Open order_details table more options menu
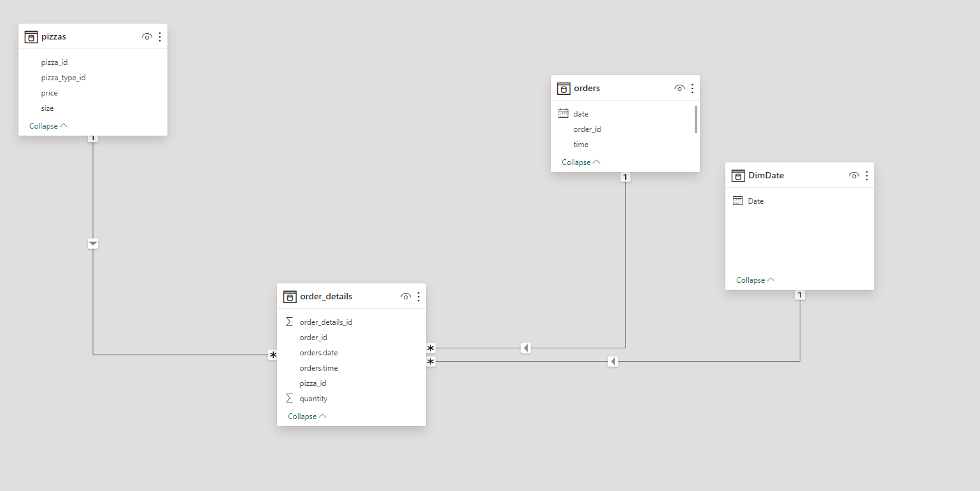Image resolution: width=980 pixels, height=491 pixels. pyautogui.click(x=418, y=297)
